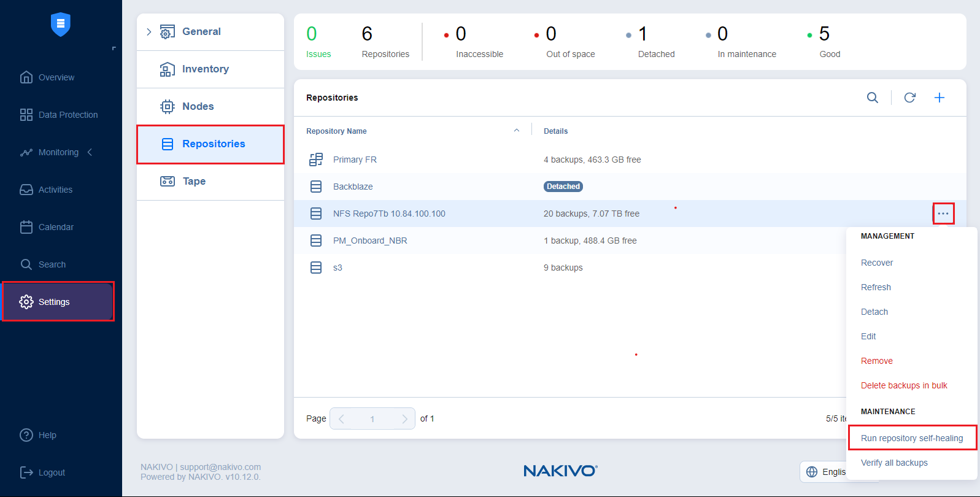Click the Logout icon in sidebar

(x=26, y=472)
